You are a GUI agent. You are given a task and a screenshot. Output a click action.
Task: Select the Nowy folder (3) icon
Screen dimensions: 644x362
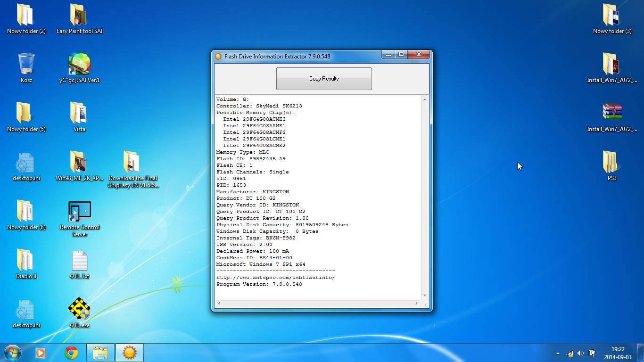pos(612,19)
